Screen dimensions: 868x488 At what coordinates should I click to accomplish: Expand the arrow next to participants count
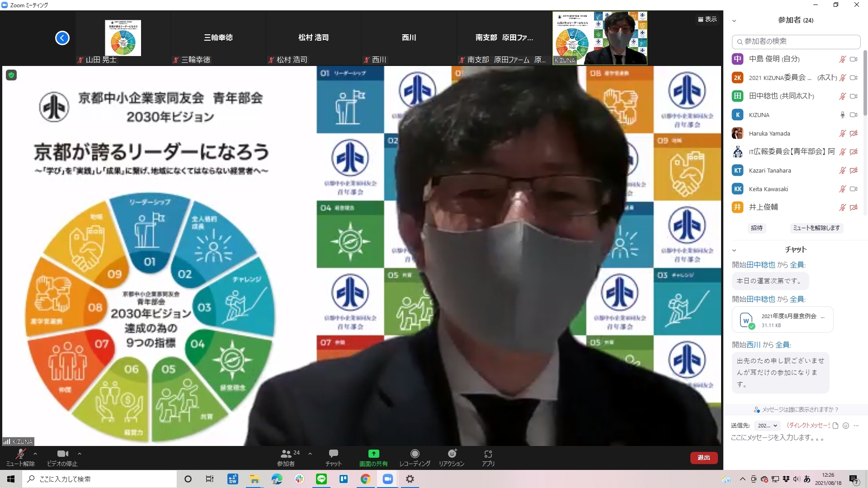pos(310,454)
